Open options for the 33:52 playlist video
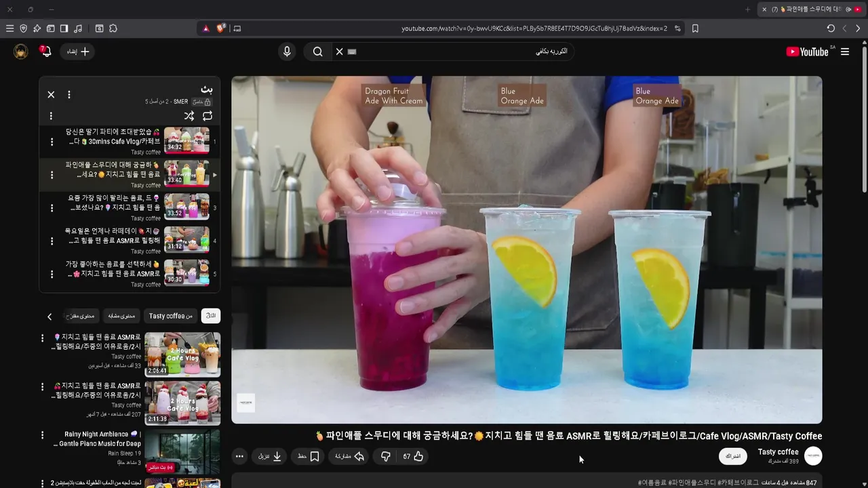The width and height of the screenshot is (868, 488). coord(52,208)
